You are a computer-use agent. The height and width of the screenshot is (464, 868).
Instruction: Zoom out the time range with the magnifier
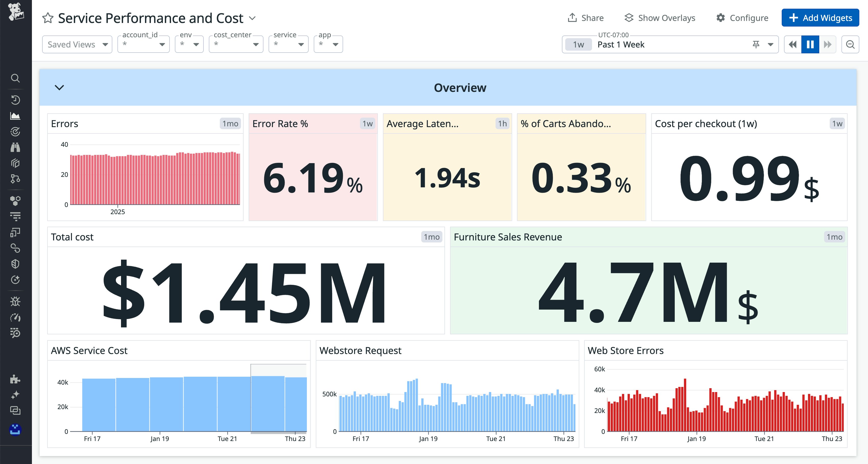click(850, 44)
